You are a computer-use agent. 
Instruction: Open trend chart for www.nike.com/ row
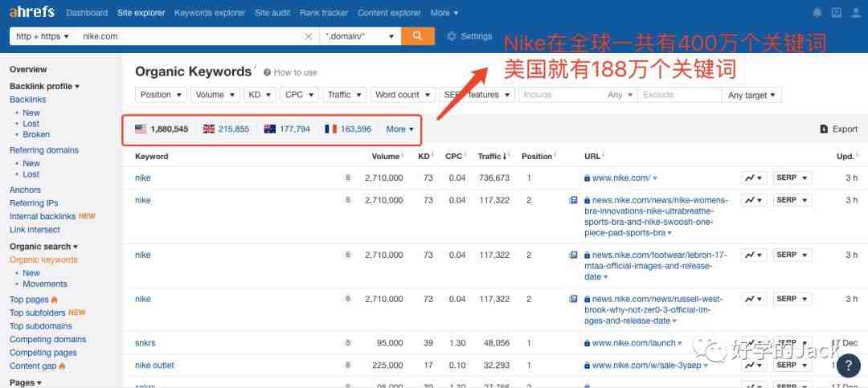click(x=754, y=178)
